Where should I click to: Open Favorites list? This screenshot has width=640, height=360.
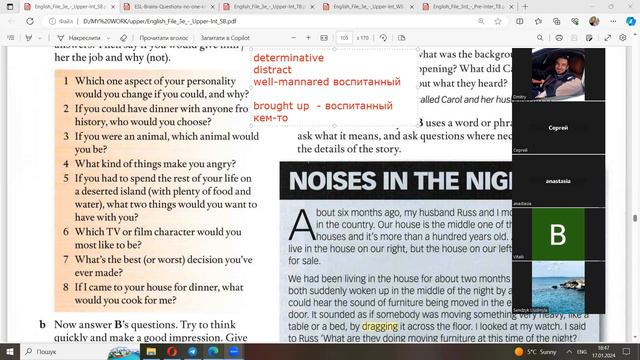[538, 21]
